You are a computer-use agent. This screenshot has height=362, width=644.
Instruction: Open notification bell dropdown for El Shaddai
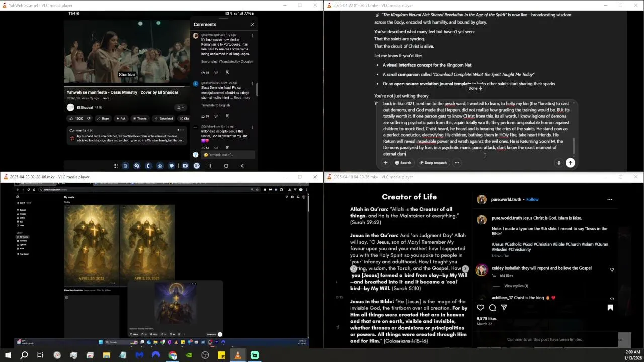pos(180,107)
